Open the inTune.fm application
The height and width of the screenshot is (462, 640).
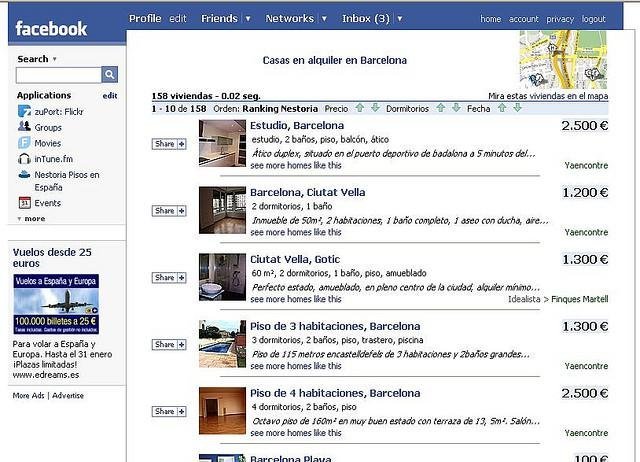(x=53, y=158)
